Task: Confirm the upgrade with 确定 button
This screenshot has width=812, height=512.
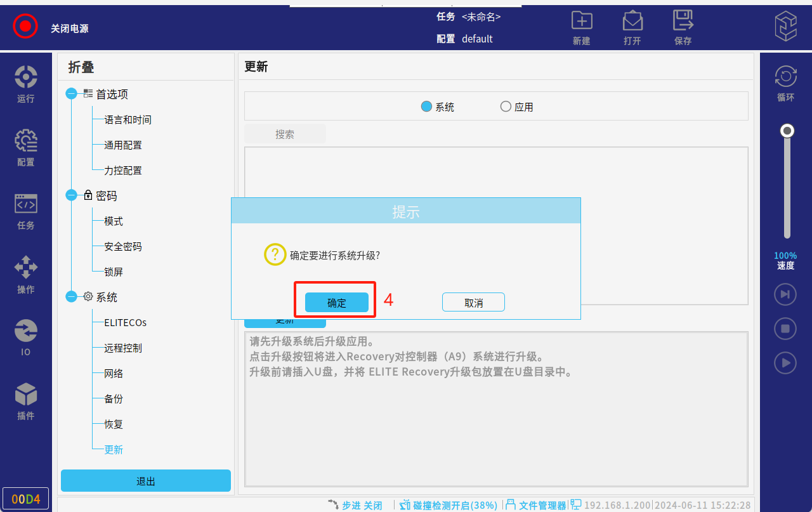Action: tap(337, 303)
